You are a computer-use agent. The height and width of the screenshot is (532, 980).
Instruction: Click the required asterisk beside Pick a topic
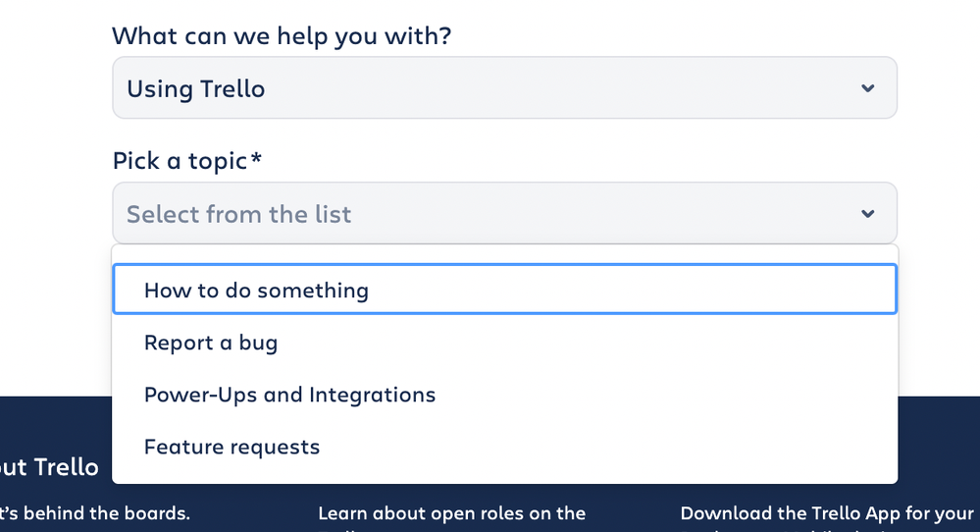(257, 158)
